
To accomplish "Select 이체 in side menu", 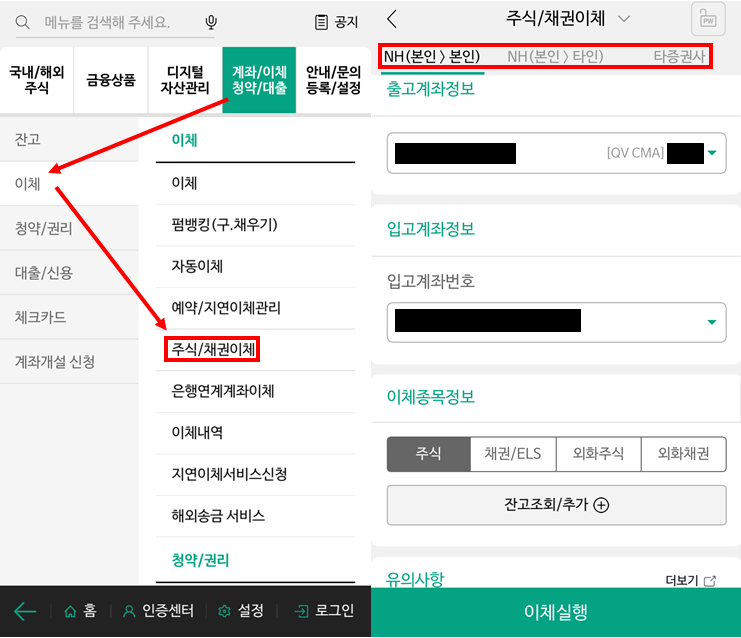I will pos(69,184).
